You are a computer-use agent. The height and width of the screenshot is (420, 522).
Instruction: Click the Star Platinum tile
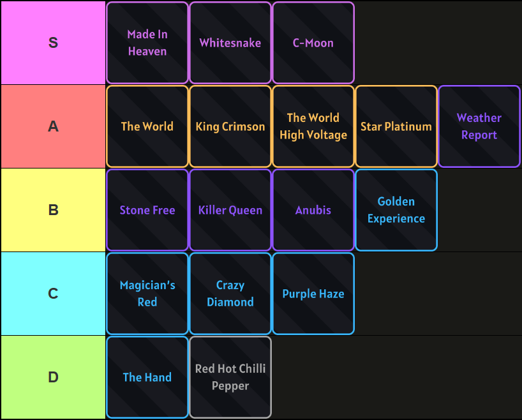[396, 126]
